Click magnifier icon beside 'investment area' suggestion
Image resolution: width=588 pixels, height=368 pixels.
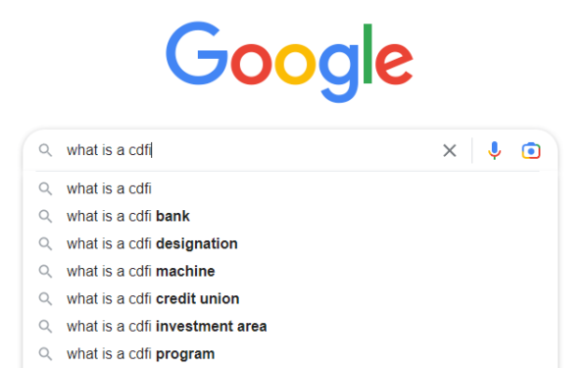tap(45, 327)
